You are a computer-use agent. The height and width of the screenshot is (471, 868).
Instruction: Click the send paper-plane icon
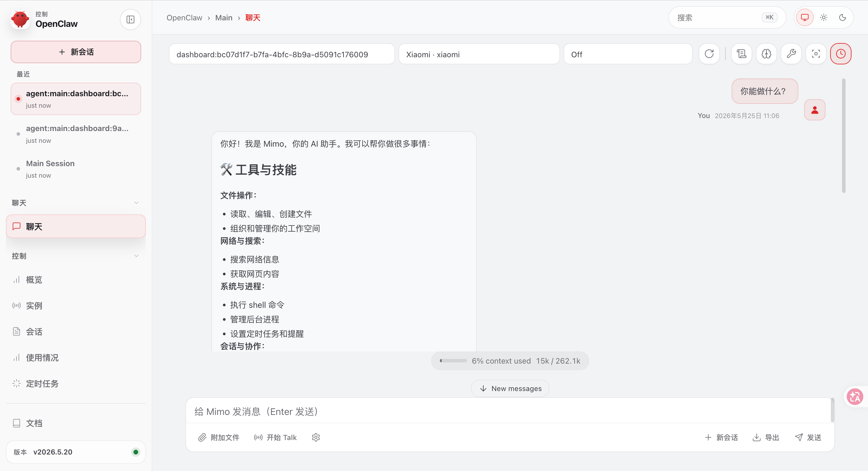pyautogui.click(x=799, y=437)
